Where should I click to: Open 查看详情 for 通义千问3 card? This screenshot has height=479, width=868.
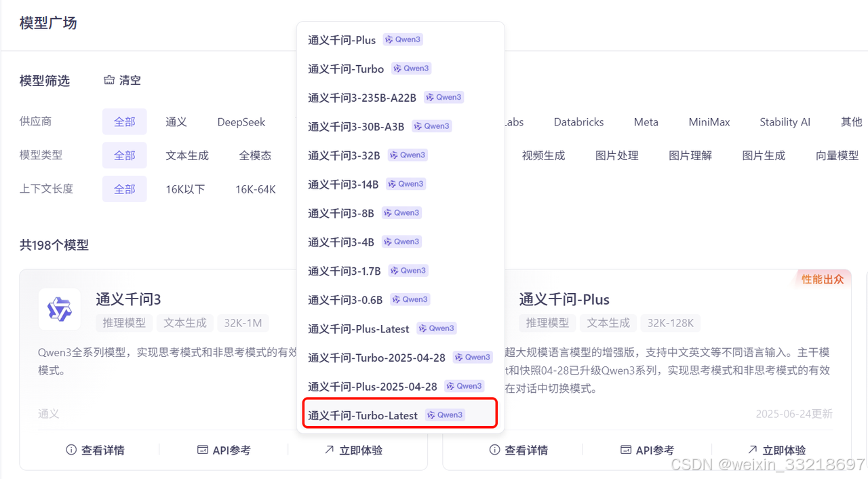(95, 450)
